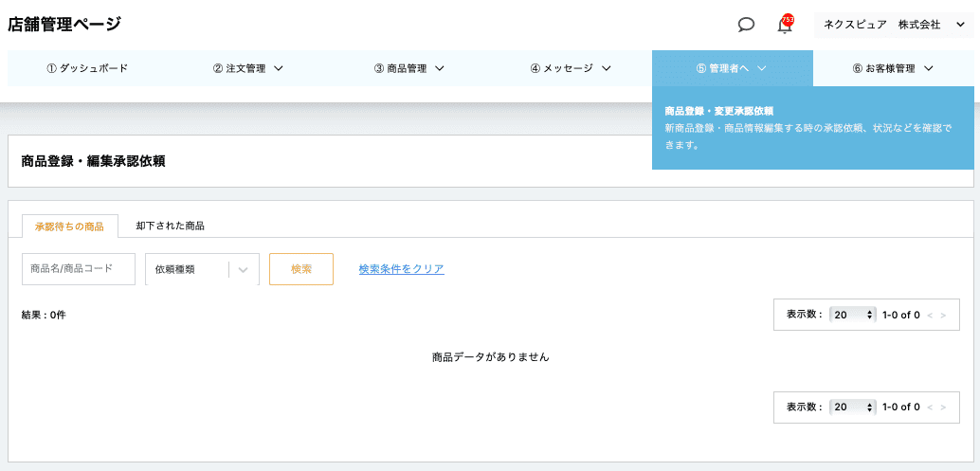Viewport: 980px width, 471px height.
Task: Switch to the 却下された商品 tab
Action: 171,226
